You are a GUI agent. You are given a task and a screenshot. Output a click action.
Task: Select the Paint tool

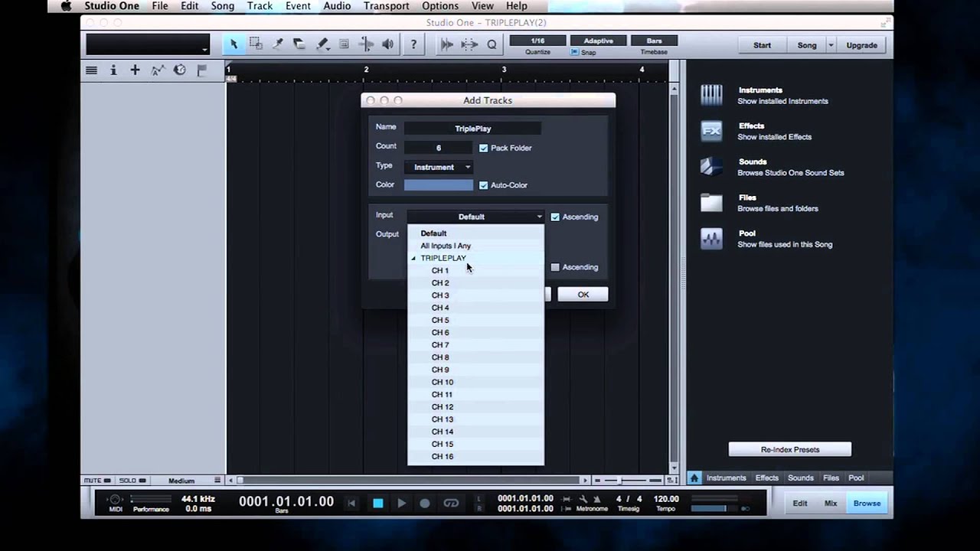tap(322, 44)
